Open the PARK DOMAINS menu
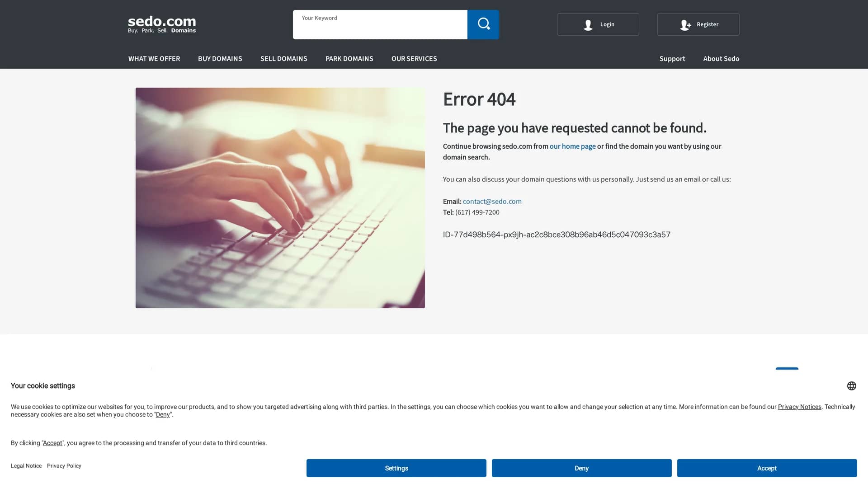Image resolution: width=868 pixels, height=488 pixels. click(x=349, y=59)
